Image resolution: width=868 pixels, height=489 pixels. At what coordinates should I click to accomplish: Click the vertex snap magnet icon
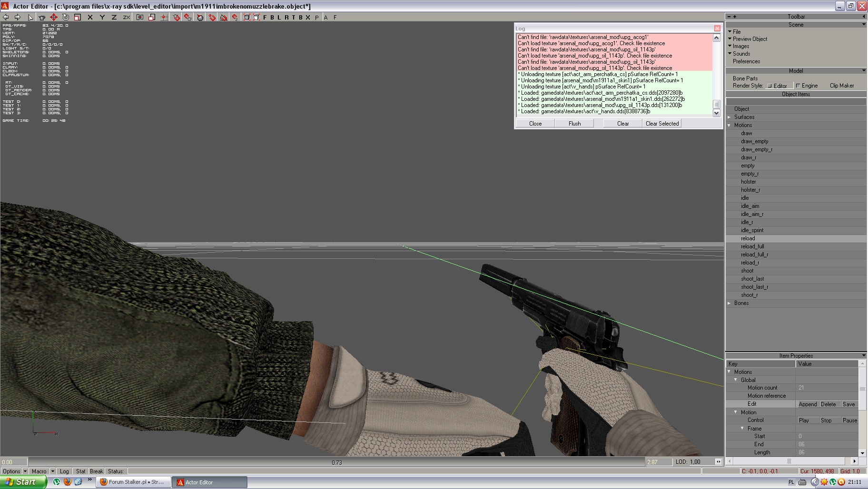point(212,17)
